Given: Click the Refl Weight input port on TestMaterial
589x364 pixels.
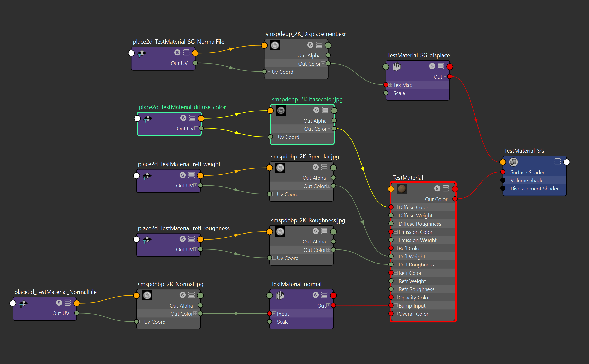Looking at the screenshot, I should click(x=391, y=256).
